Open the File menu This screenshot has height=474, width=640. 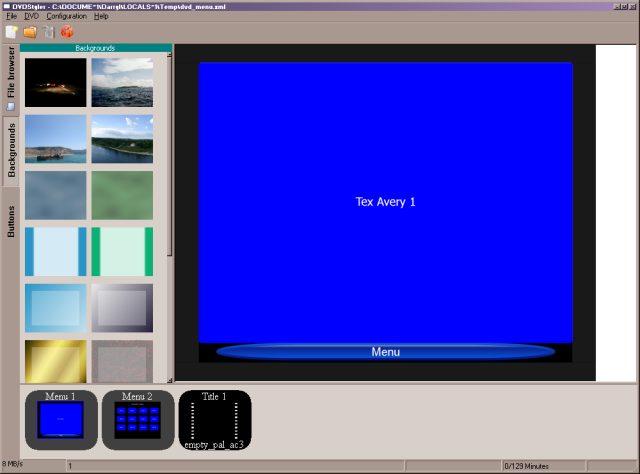tap(11, 16)
